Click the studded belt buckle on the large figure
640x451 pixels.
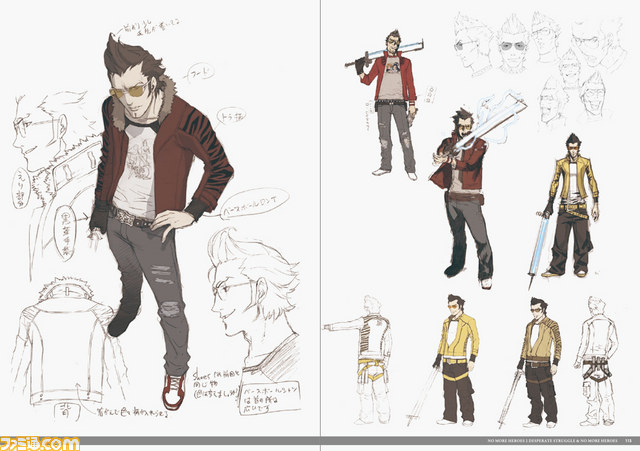(124, 216)
